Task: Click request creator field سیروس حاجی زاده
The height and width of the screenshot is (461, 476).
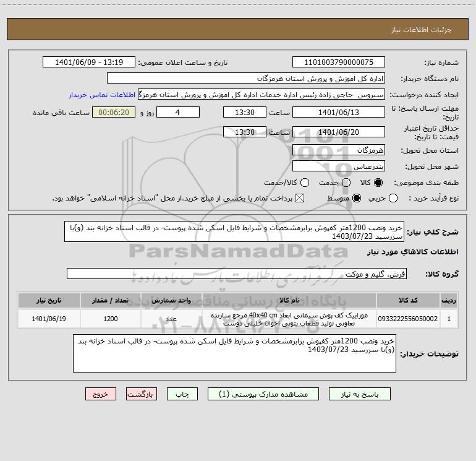Action: pos(261,95)
